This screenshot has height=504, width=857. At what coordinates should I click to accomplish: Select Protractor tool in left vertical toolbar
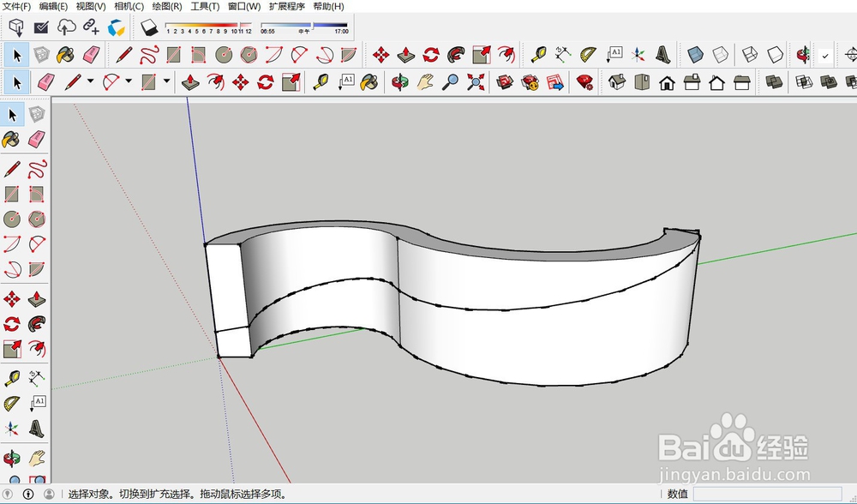point(12,404)
